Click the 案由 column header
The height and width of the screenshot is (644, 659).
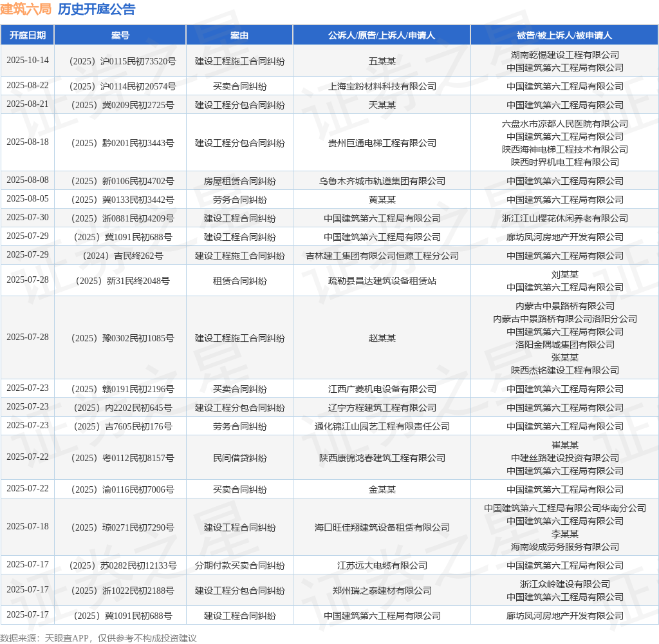coord(239,35)
